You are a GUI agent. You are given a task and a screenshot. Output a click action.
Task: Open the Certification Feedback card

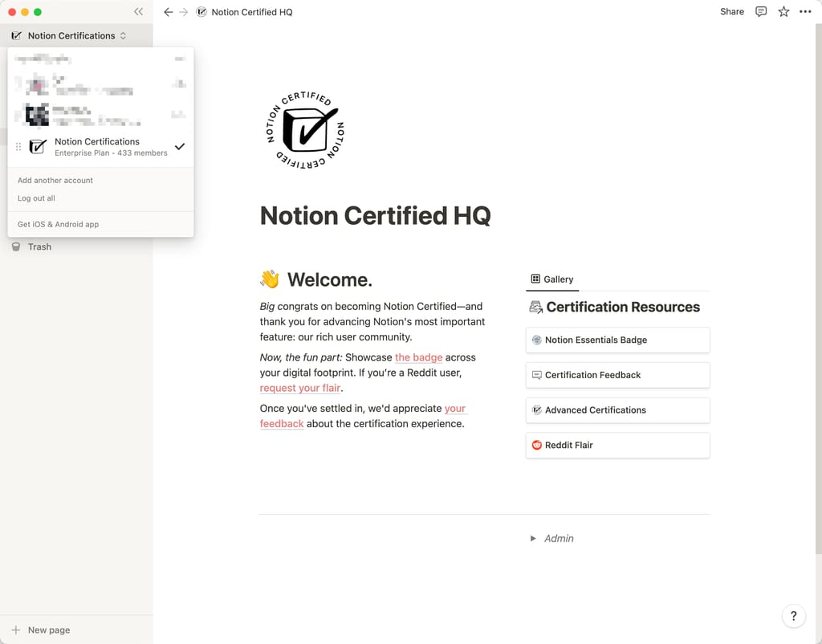617,375
